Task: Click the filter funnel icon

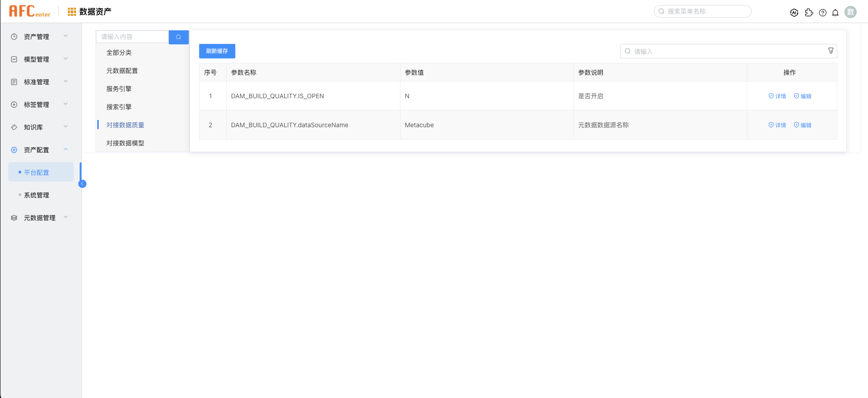Action: coord(831,51)
